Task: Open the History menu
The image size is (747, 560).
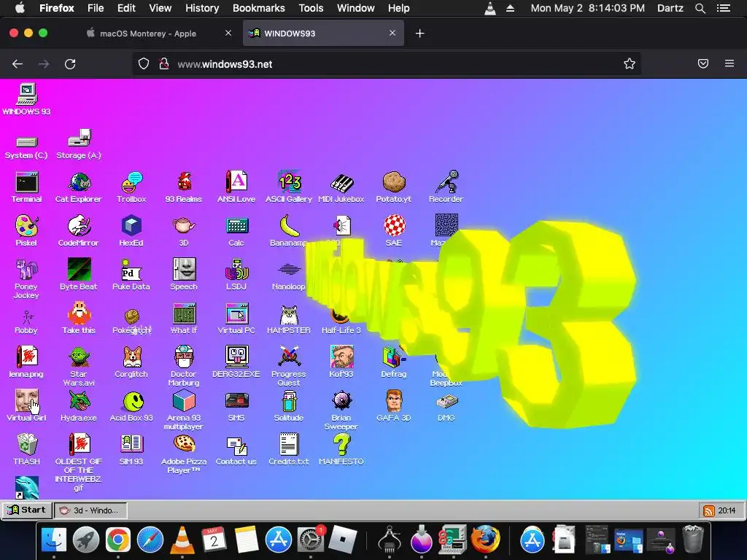Action: 202,8
